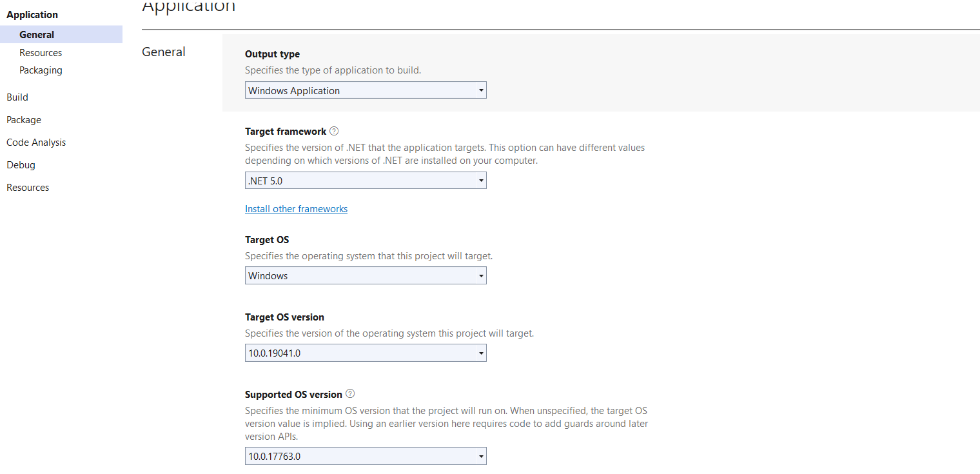Open the Target OS dropdown
This screenshot has width=980, height=474.
pos(481,275)
